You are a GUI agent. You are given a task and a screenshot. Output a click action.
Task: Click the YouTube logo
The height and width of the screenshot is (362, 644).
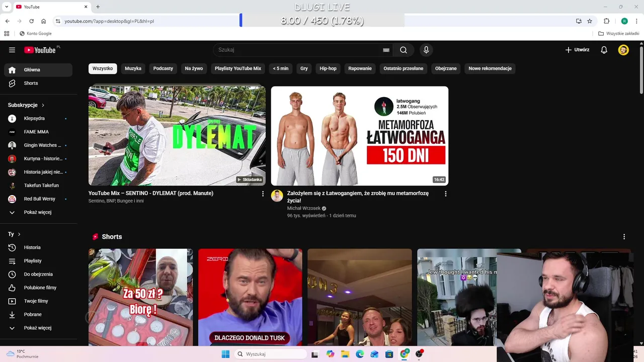(40, 50)
